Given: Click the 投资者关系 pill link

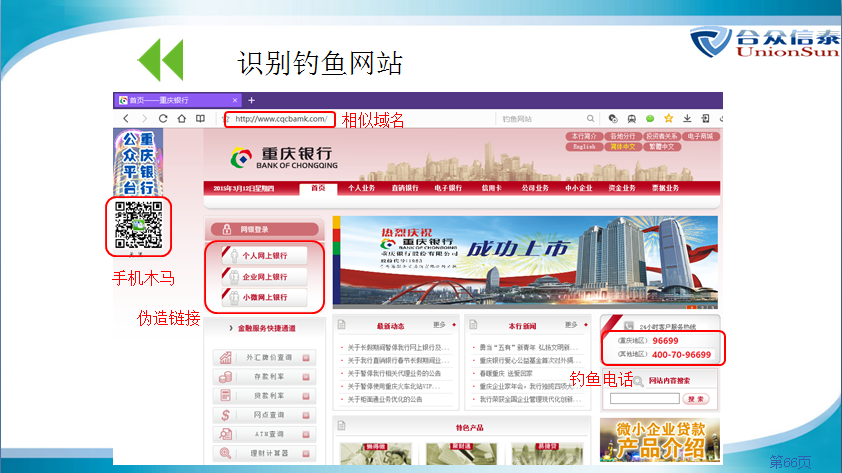Looking at the screenshot, I should [662, 136].
